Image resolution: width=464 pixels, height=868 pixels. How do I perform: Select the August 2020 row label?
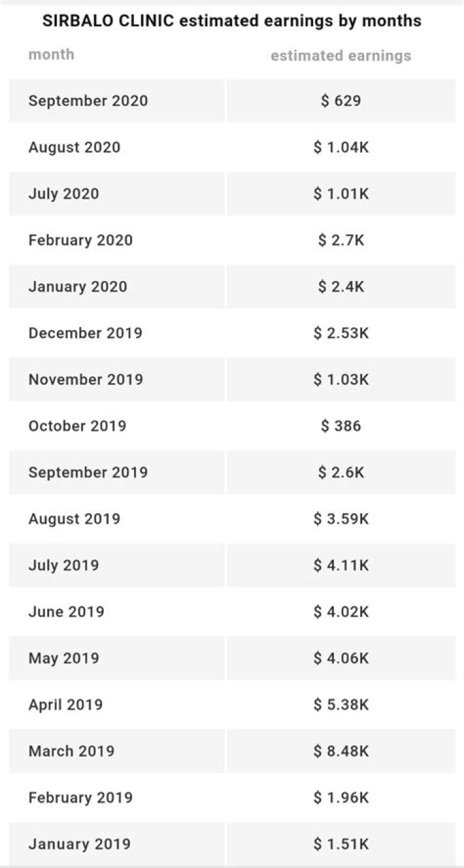pyautogui.click(x=74, y=147)
